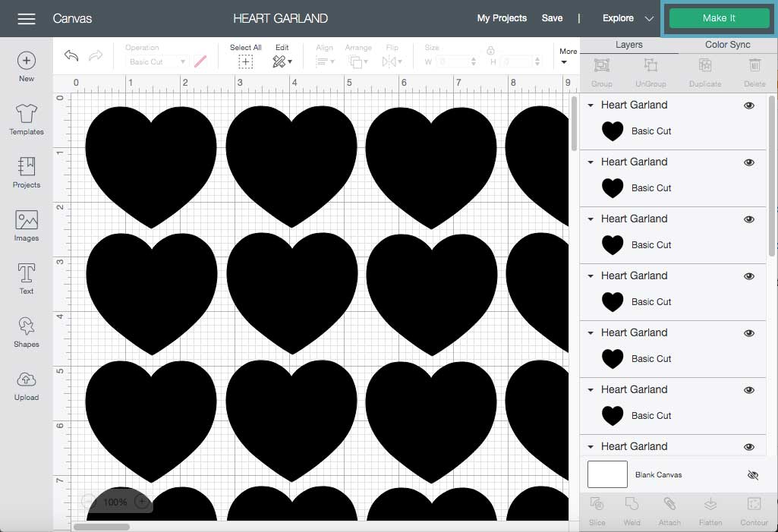Click Save in the header
Image resolution: width=778 pixels, height=532 pixels.
552,18
